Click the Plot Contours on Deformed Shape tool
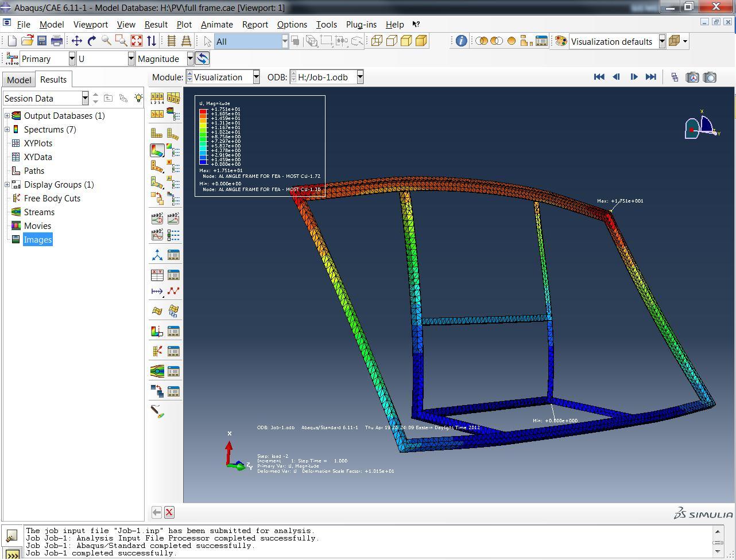The height and width of the screenshot is (560, 736). coord(157,150)
